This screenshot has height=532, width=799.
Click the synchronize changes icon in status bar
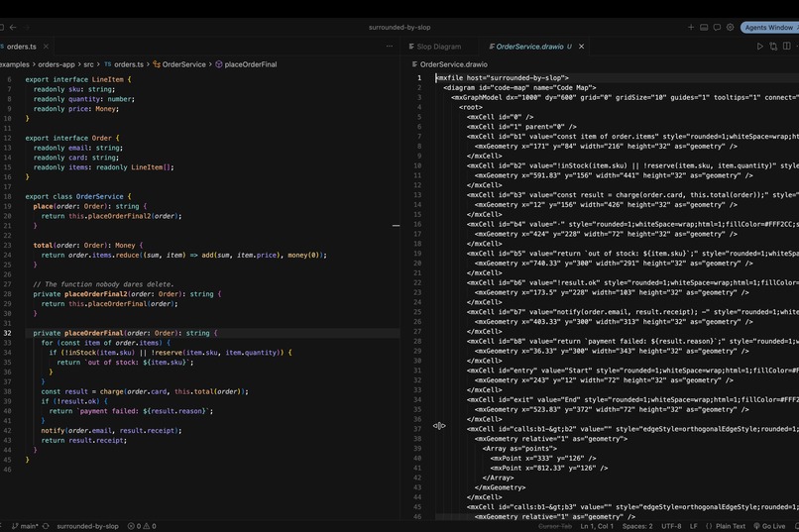46,526
